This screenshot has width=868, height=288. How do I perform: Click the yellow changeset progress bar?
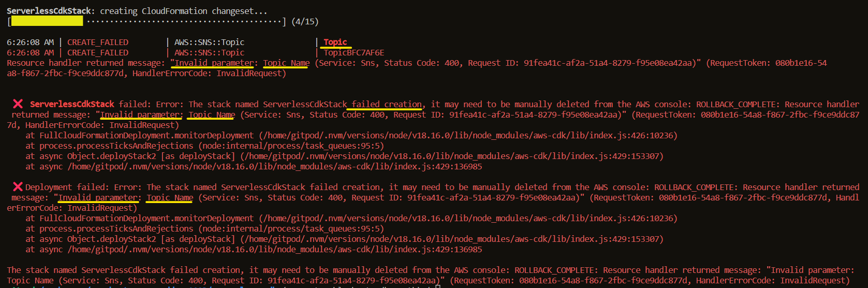47,21
